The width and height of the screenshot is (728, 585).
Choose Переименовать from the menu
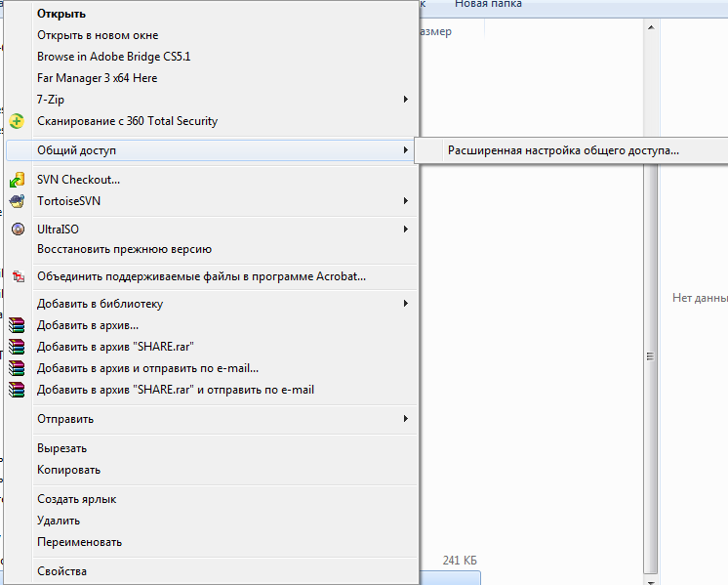point(211,542)
